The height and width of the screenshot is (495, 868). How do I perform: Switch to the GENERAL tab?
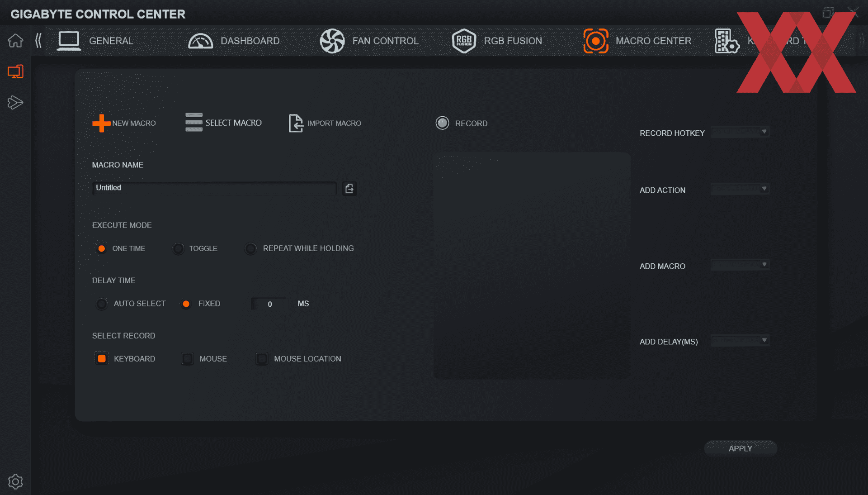tap(111, 41)
